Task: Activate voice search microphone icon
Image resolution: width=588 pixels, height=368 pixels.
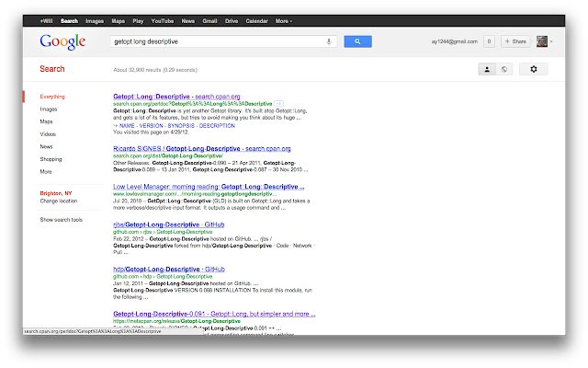Action: (x=329, y=41)
